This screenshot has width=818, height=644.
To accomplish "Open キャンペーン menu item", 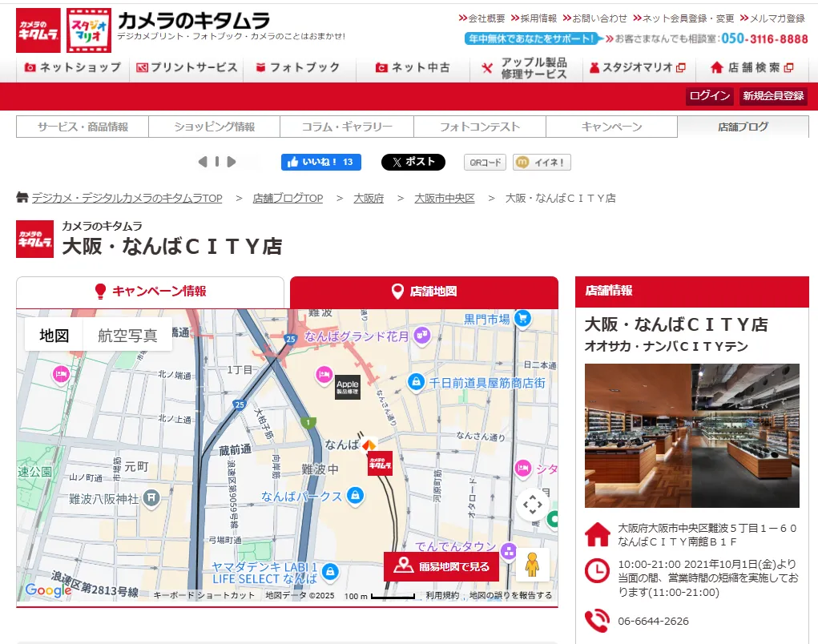I will tap(612, 127).
